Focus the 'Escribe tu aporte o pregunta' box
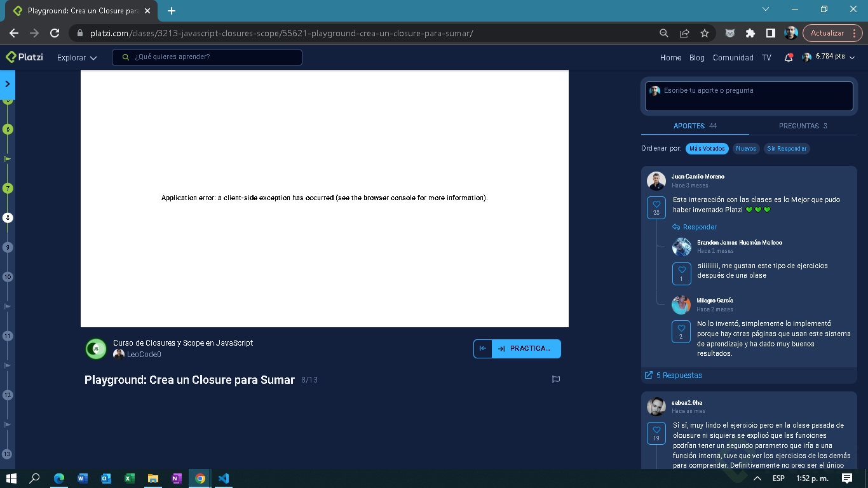This screenshot has height=488, width=868. (x=749, y=97)
